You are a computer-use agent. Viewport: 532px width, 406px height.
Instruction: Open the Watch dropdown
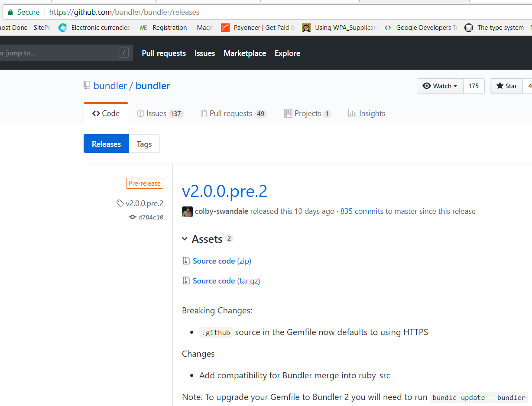coord(440,86)
